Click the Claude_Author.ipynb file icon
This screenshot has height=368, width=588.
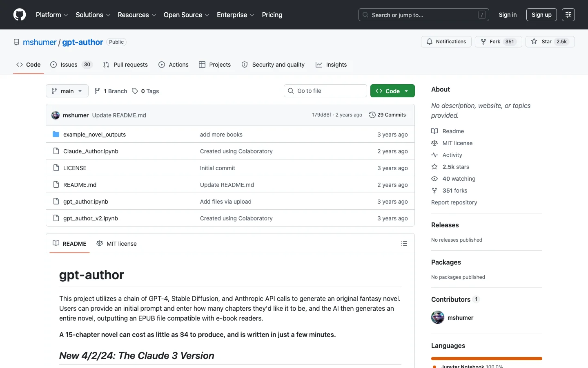(56, 151)
